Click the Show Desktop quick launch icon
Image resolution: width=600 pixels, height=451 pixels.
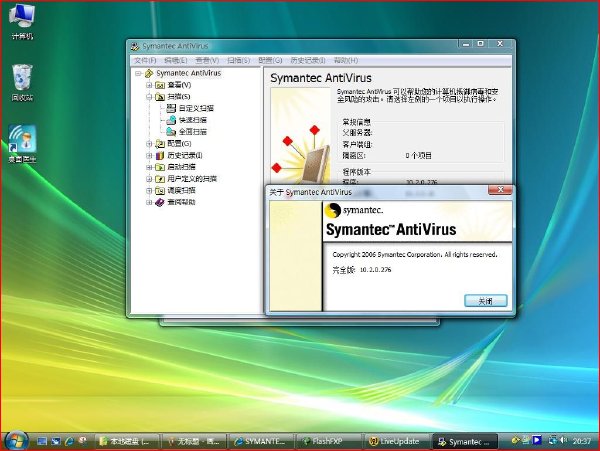pyautogui.click(x=42, y=441)
